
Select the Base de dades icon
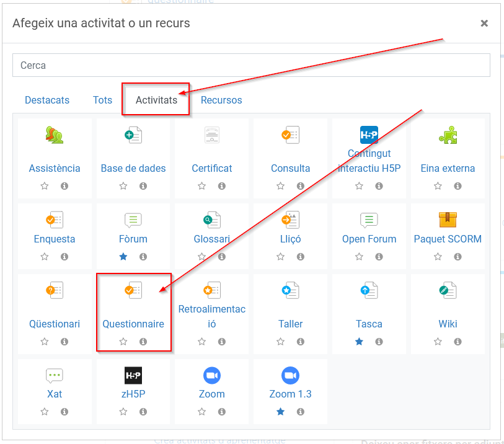[133, 135]
